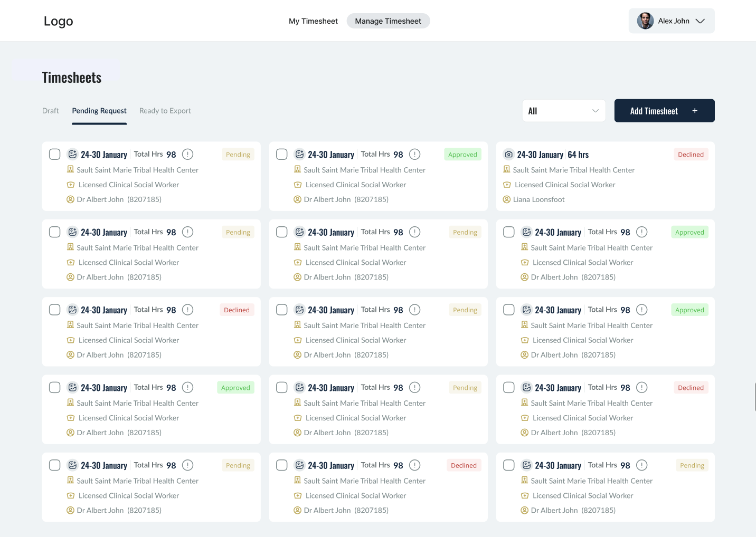The height and width of the screenshot is (537, 756).
Task: Click the person icon beside Liana Loonsfoot
Action: (x=508, y=199)
